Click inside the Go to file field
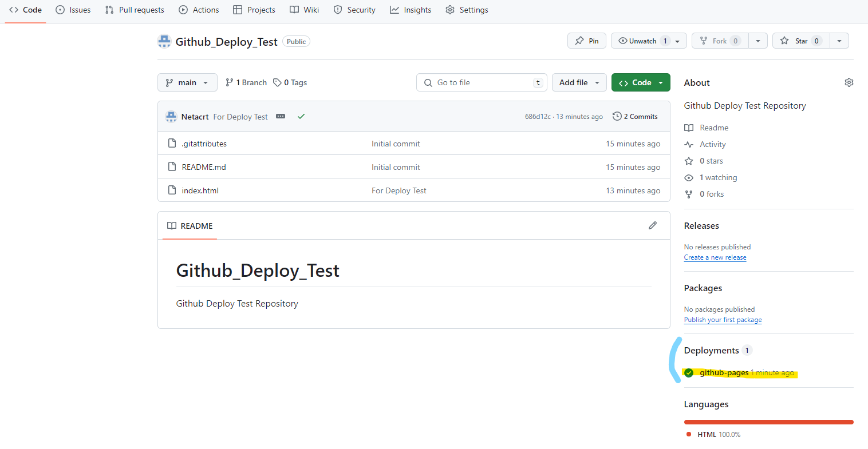 tap(481, 82)
